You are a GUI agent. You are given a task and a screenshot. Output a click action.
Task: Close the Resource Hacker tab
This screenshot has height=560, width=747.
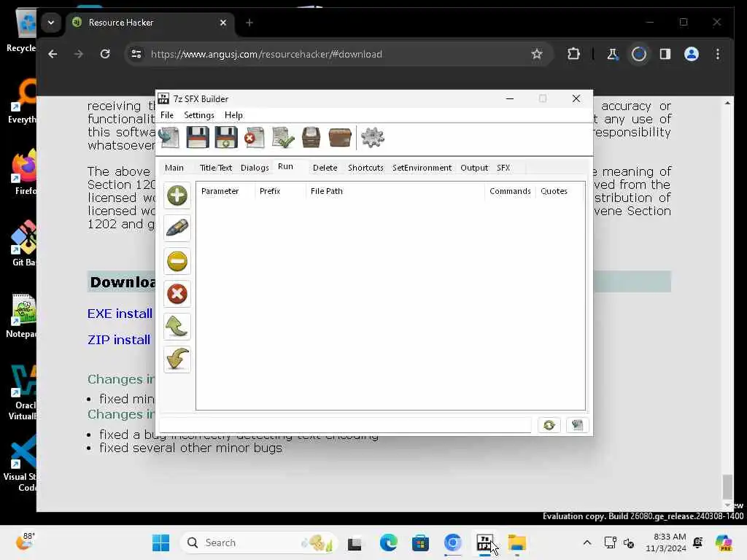click(223, 23)
